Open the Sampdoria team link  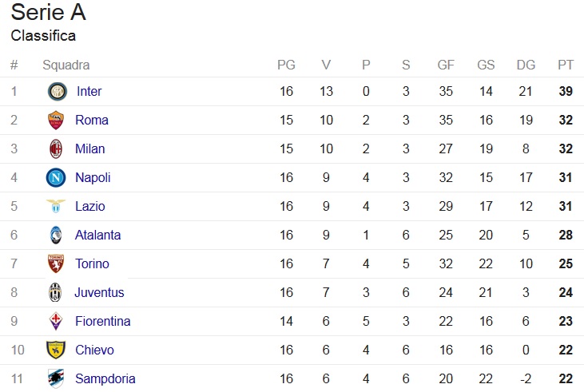tap(105, 378)
